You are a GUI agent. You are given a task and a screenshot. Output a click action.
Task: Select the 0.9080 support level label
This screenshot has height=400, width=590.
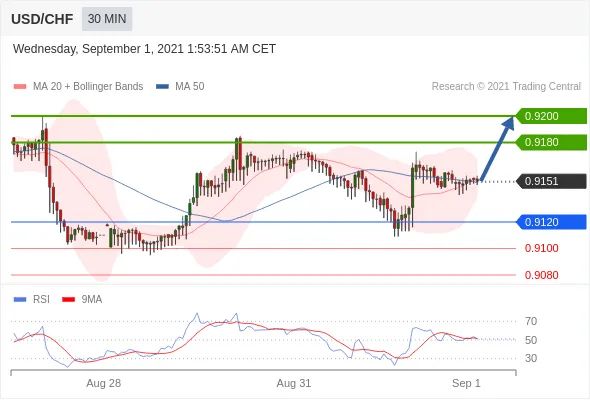coord(541,275)
